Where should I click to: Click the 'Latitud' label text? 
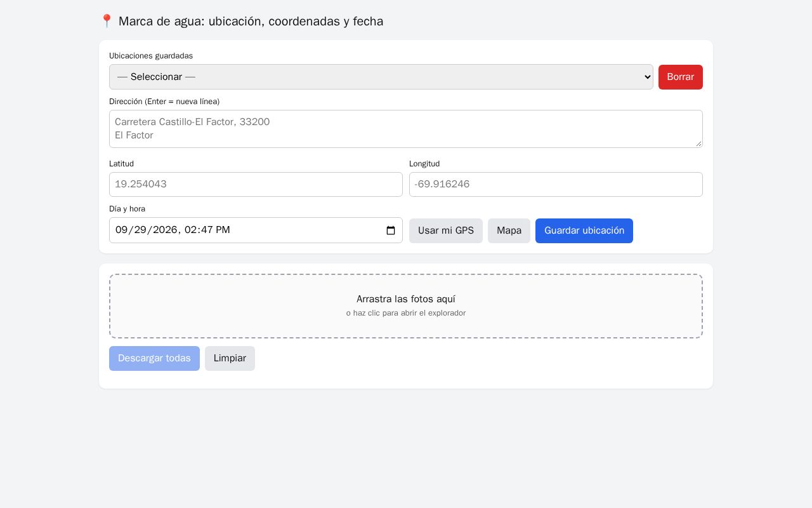(121, 164)
